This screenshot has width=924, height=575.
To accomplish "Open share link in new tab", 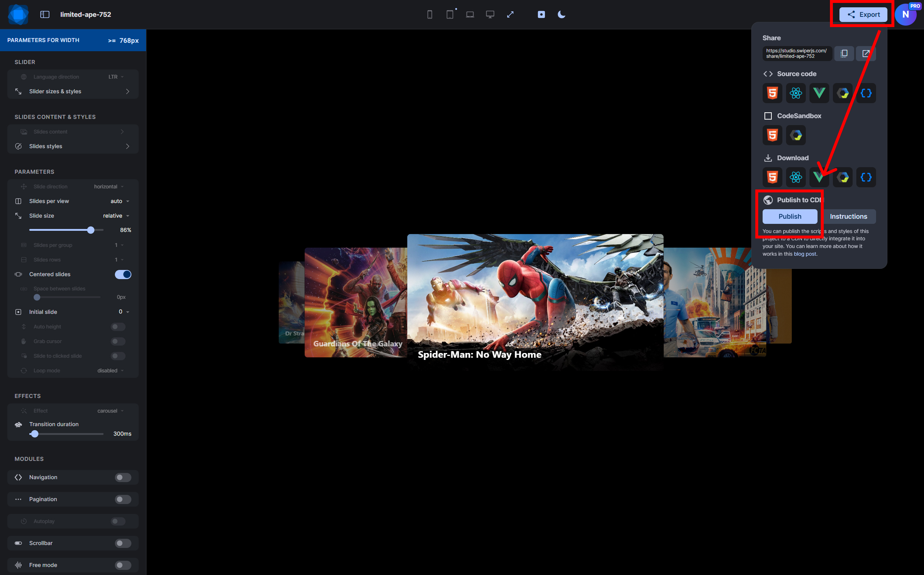I will coord(866,54).
